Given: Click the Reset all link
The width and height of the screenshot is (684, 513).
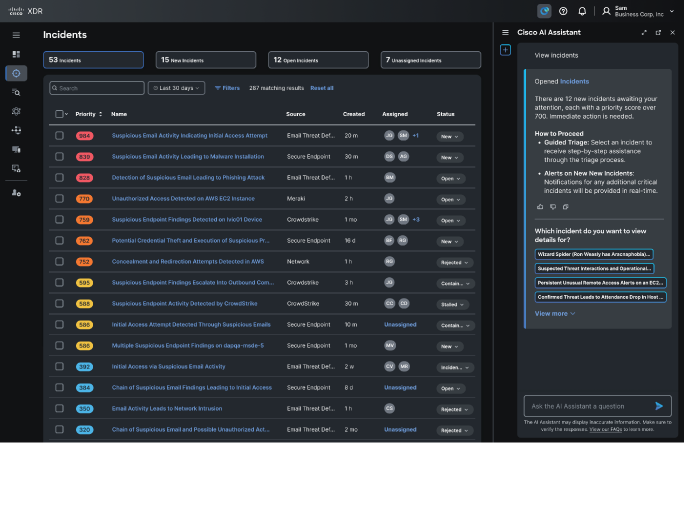Looking at the screenshot, I should pyautogui.click(x=322, y=88).
